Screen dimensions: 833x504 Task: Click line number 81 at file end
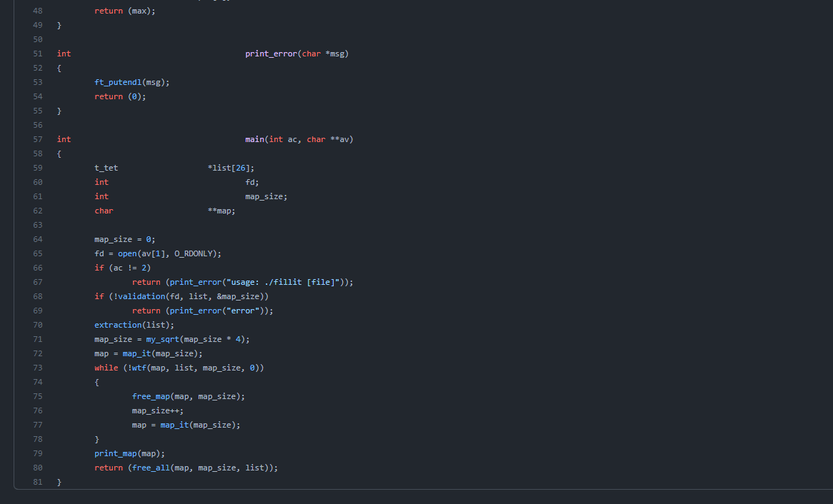38,482
